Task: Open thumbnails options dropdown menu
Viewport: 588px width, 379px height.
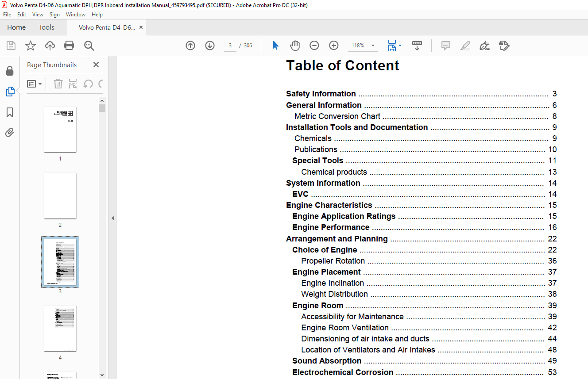Action: (x=34, y=84)
